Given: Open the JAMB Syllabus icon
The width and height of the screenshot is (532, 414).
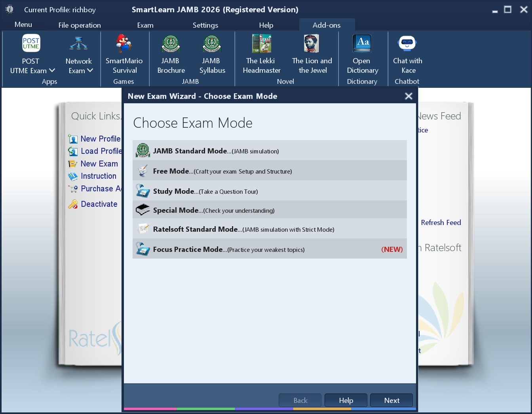Looking at the screenshot, I should 212,43.
